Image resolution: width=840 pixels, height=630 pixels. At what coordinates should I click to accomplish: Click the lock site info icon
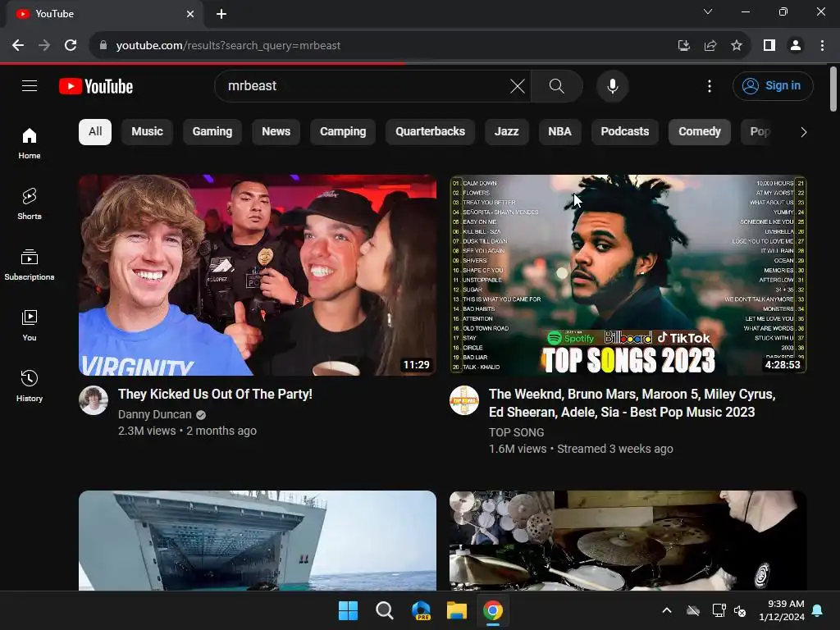pos(103,46)
